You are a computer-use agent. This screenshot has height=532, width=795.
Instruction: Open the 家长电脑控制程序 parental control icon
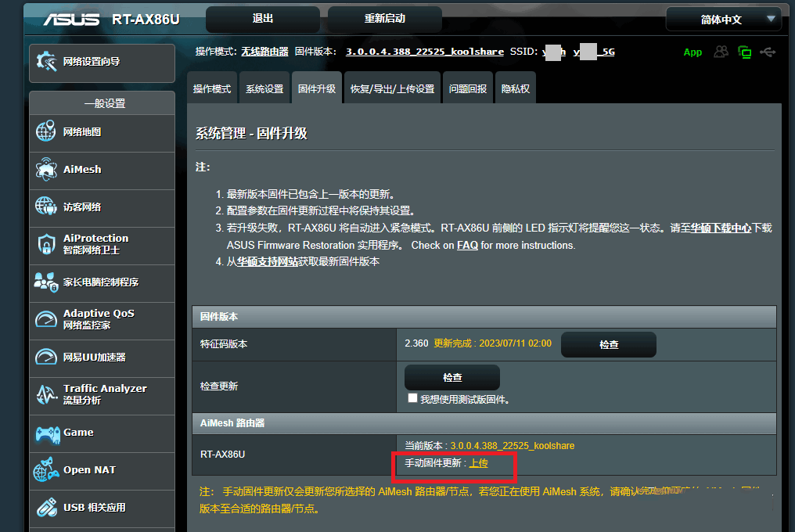tap(45, 282)
